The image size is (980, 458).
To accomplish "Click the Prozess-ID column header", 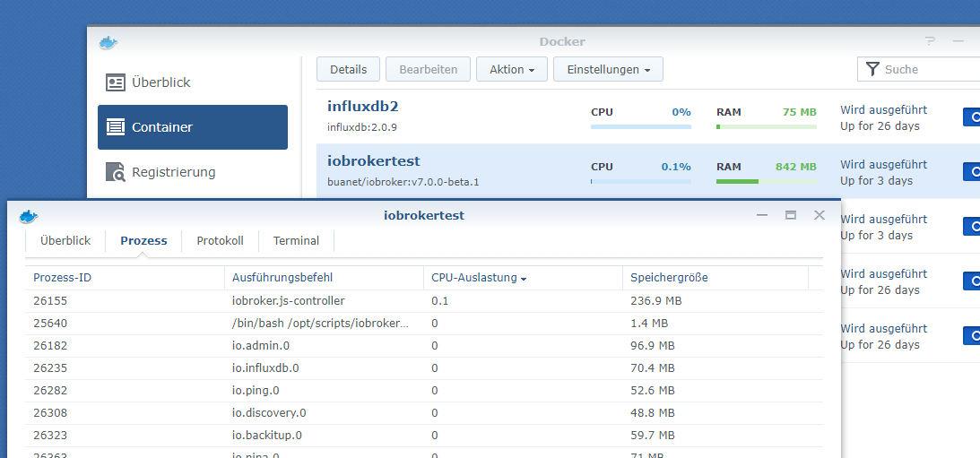I will click(125, 278).
